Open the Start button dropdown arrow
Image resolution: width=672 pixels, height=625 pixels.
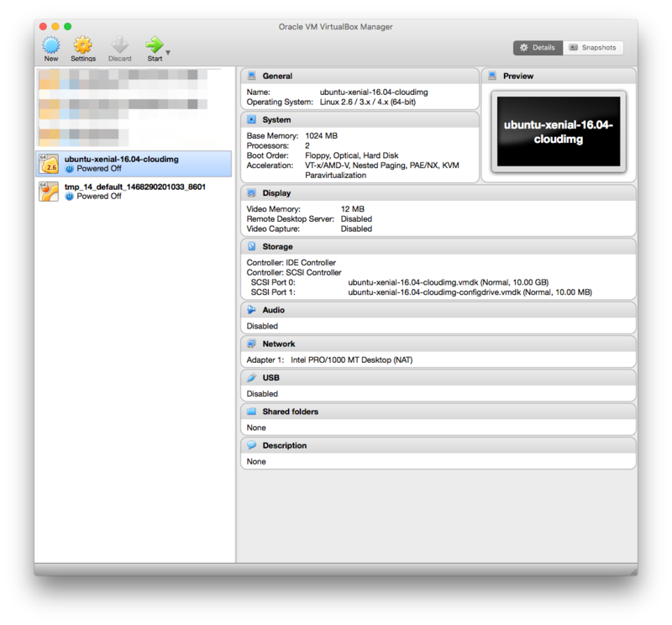(x=168, y=52)
